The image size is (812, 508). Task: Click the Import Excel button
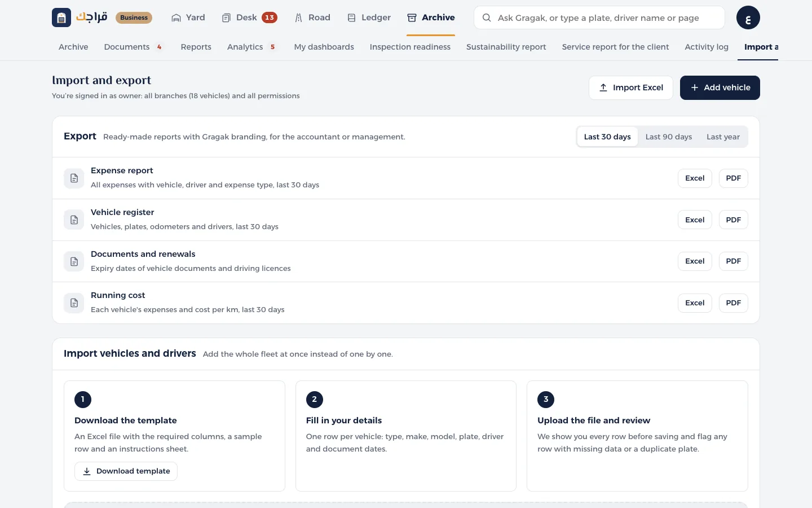[x=631, y=87]
